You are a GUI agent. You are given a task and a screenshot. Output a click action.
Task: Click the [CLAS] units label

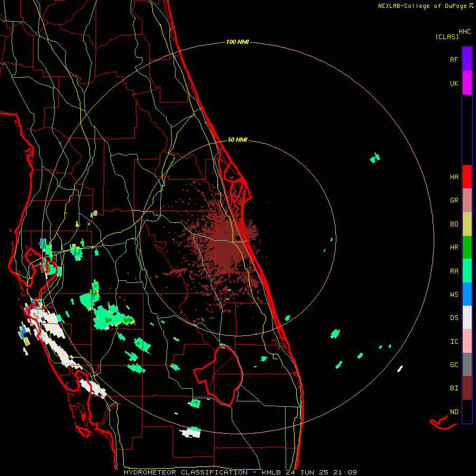coord(447,36)
